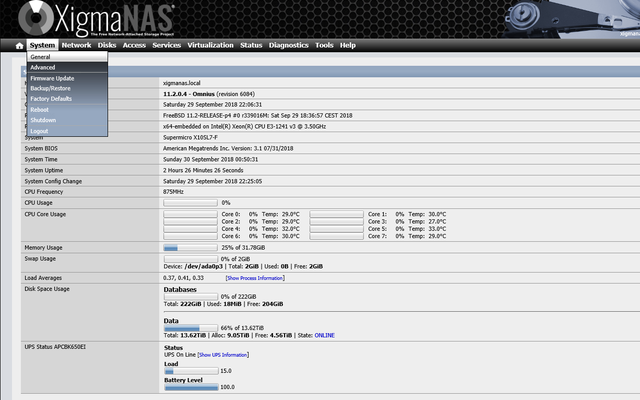
Task: Click the Show UPS Information link
Action: 223,355
